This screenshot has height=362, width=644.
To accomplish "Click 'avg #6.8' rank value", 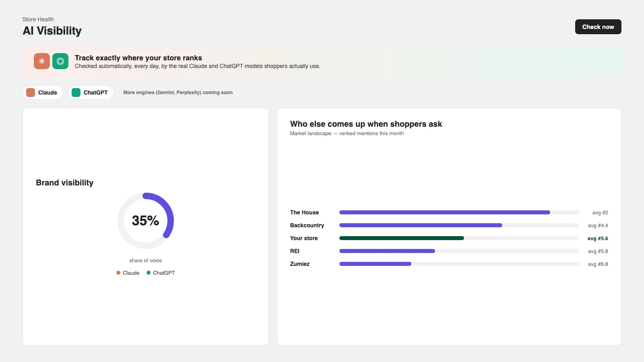I will [598, 264].
